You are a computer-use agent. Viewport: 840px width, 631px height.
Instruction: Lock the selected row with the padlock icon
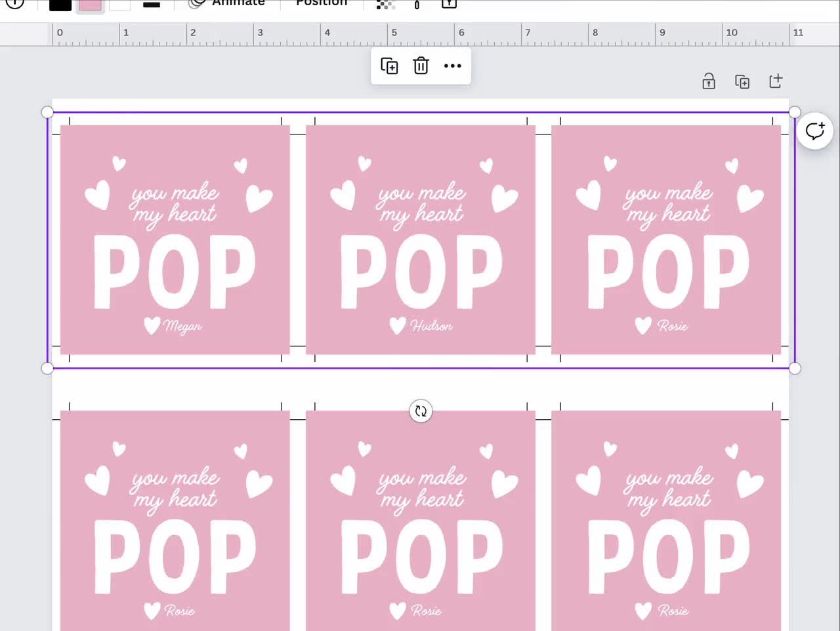pyautogui.click(x=709, y=81)
